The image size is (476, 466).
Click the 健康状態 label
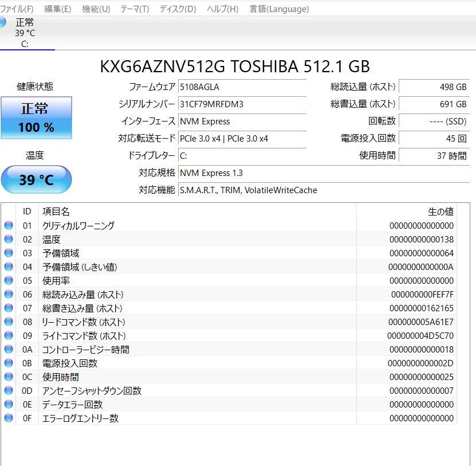35,87
